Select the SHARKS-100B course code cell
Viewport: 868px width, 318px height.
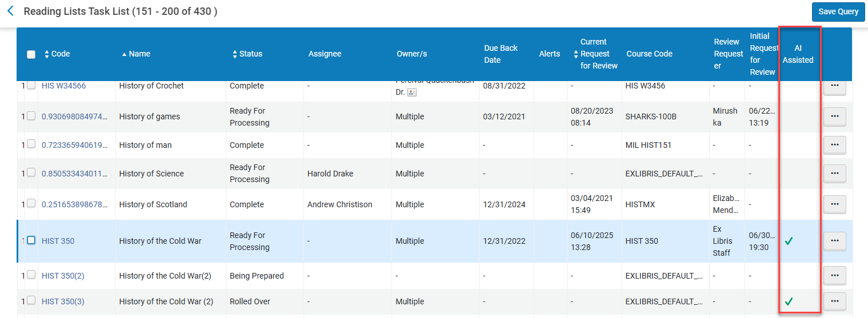pos(651,116)
